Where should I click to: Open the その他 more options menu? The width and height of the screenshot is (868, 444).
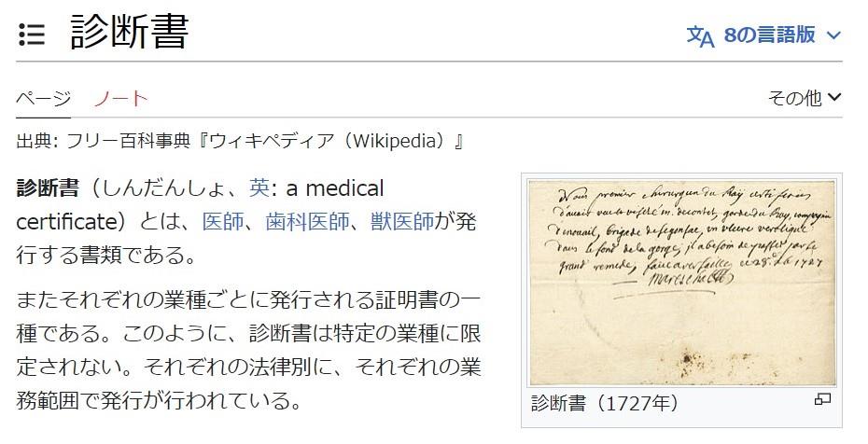pos(805,98)
